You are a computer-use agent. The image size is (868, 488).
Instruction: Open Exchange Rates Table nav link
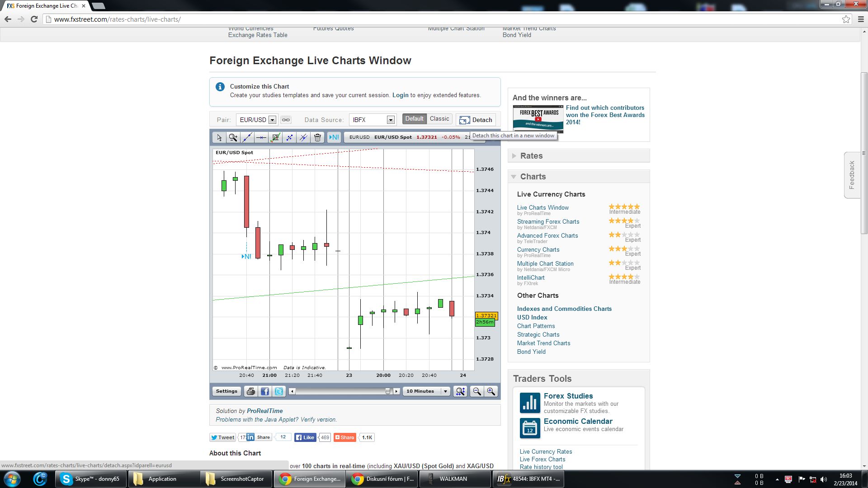tap(258, 35)
